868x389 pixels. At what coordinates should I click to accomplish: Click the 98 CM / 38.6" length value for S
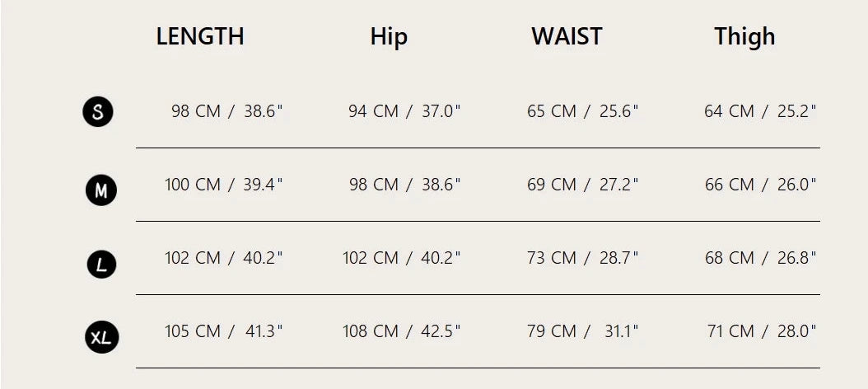click(x=226, y=111)
